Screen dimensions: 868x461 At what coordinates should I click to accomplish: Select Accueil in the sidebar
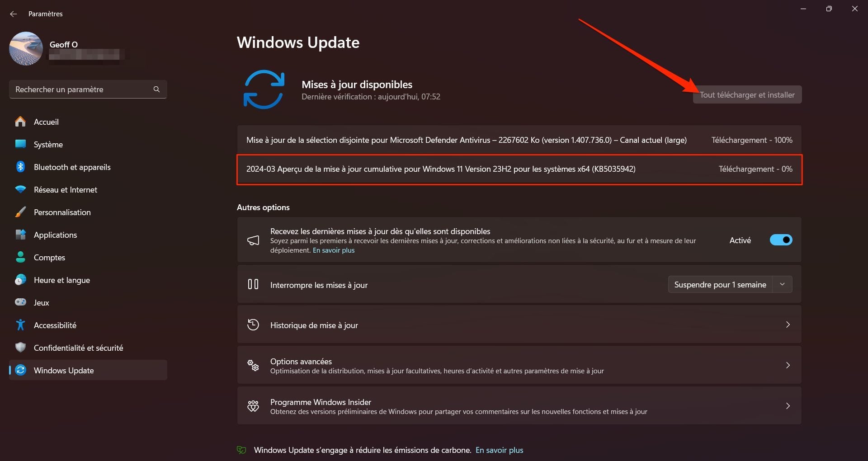point(46,122)
